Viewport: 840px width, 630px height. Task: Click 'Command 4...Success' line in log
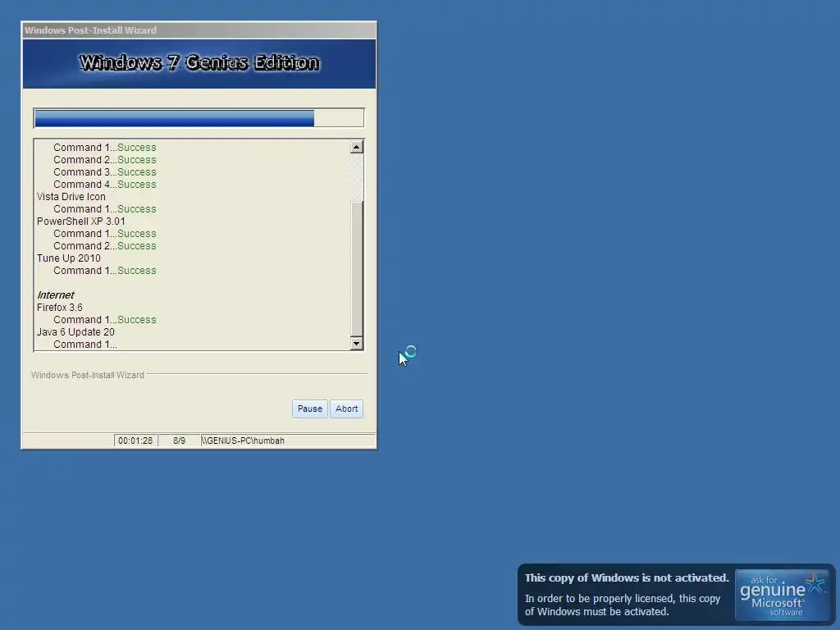point(105,185)
